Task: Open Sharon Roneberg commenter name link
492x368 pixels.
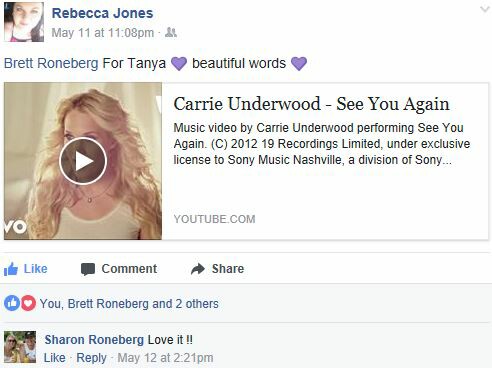Action: coord(94,340)
